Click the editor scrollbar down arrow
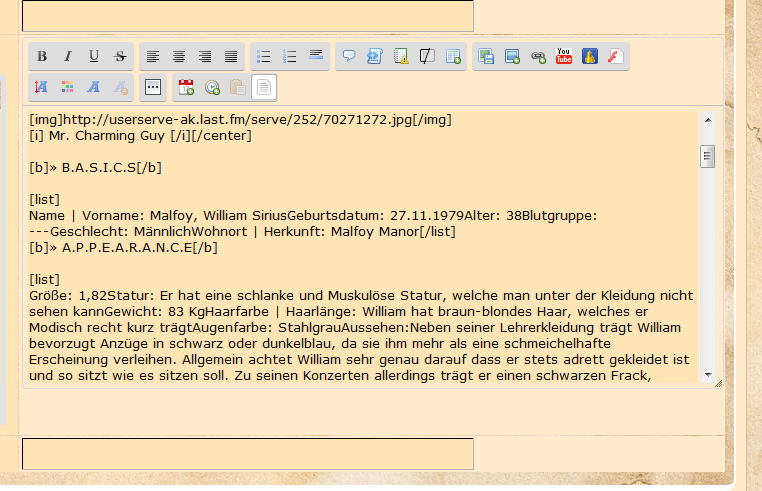 [708, 374]
